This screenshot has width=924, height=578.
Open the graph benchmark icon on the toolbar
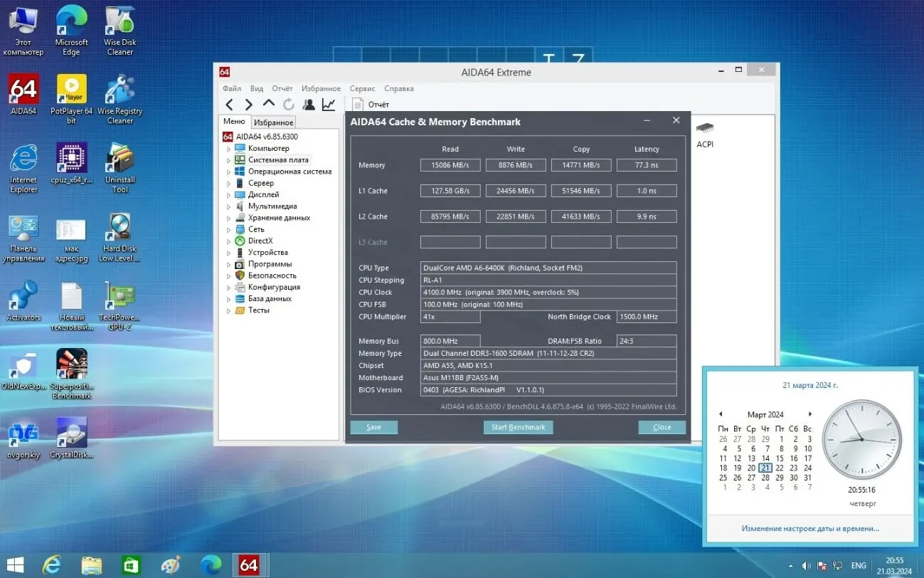[x=329, y=103]
